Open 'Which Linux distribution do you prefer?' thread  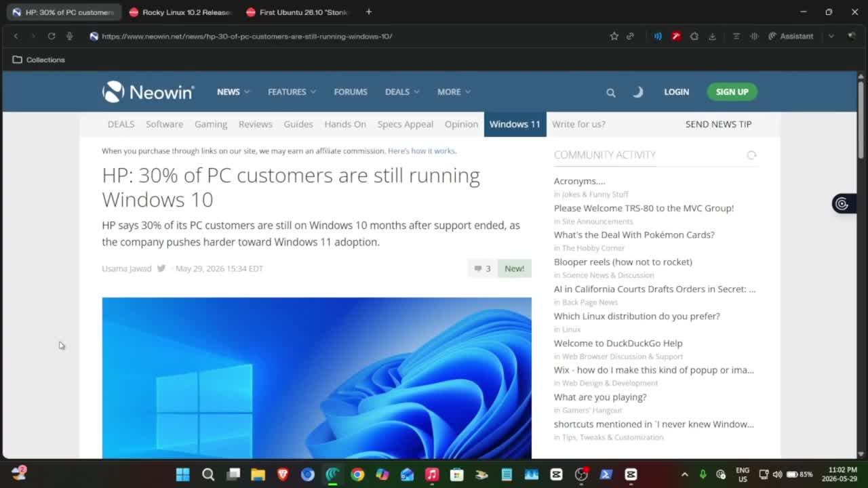tap(637, 316)
